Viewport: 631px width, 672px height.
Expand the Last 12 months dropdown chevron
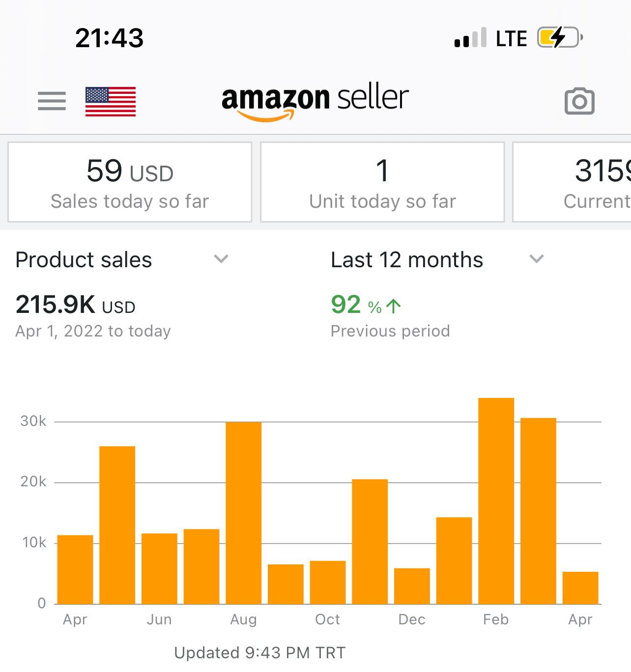pos(537,259)
